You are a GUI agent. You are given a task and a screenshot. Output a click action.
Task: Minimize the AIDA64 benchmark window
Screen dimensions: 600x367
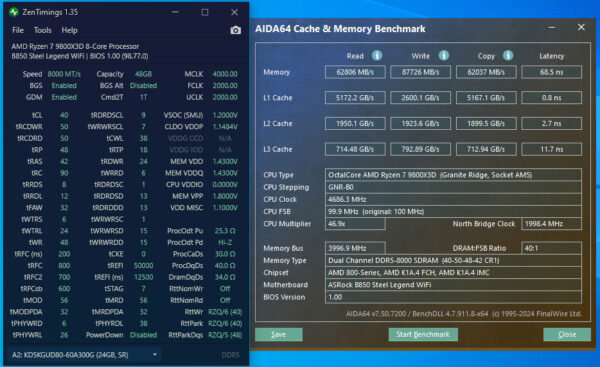[551, 28]
